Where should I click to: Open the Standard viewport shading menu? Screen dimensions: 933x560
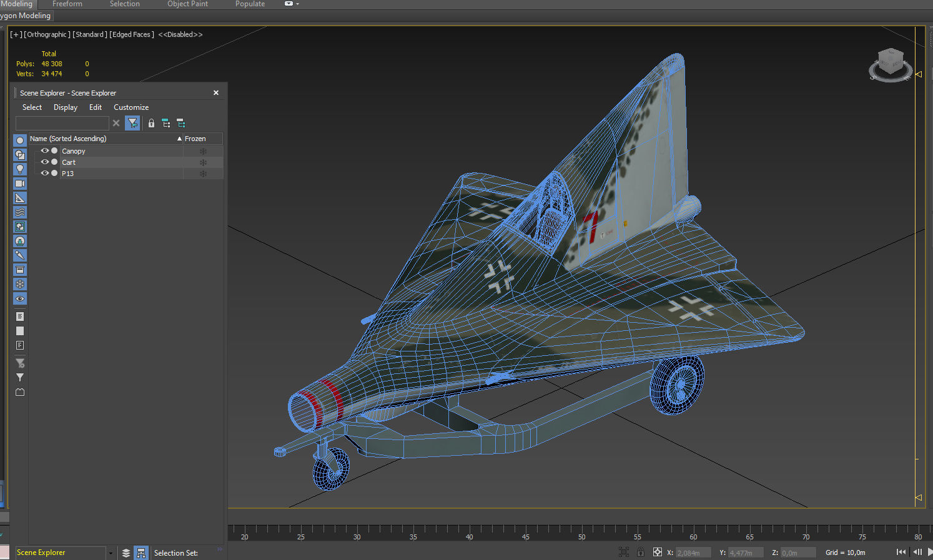[91, 34]
